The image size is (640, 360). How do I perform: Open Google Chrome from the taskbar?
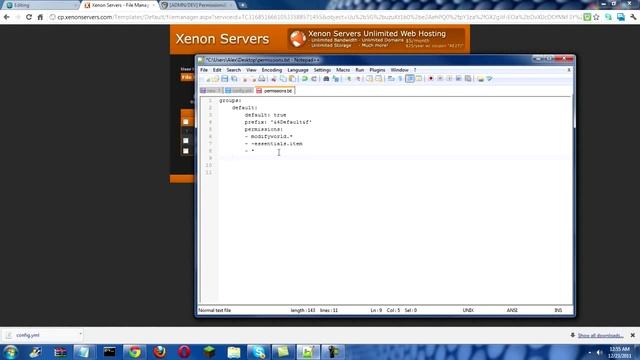point(135,352)
